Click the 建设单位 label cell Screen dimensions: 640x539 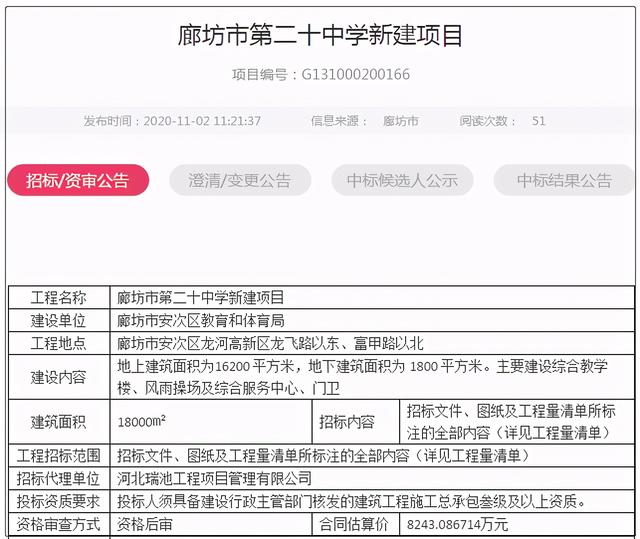pyautogui.click(x=59, y=320)
